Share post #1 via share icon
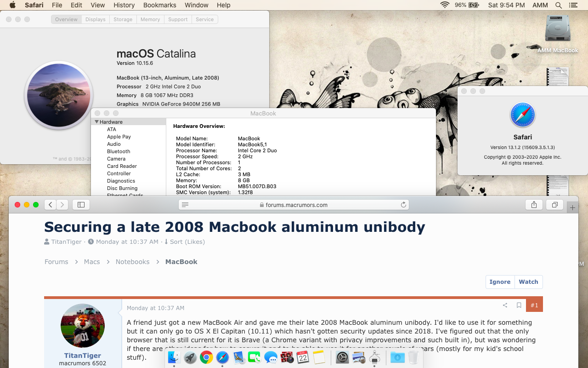The height and width of the screenshot is (368, 588). [x=505, y=305]
